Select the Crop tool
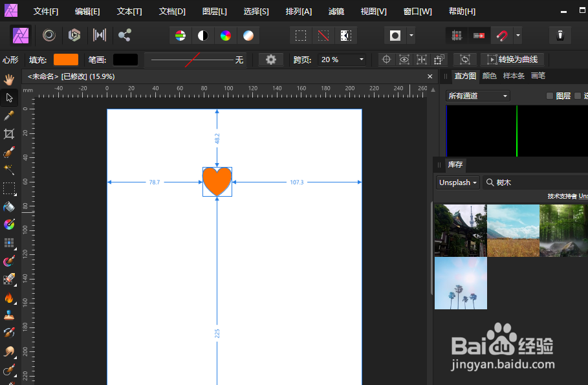Screen dimensions: 588x385 [9, 134]
